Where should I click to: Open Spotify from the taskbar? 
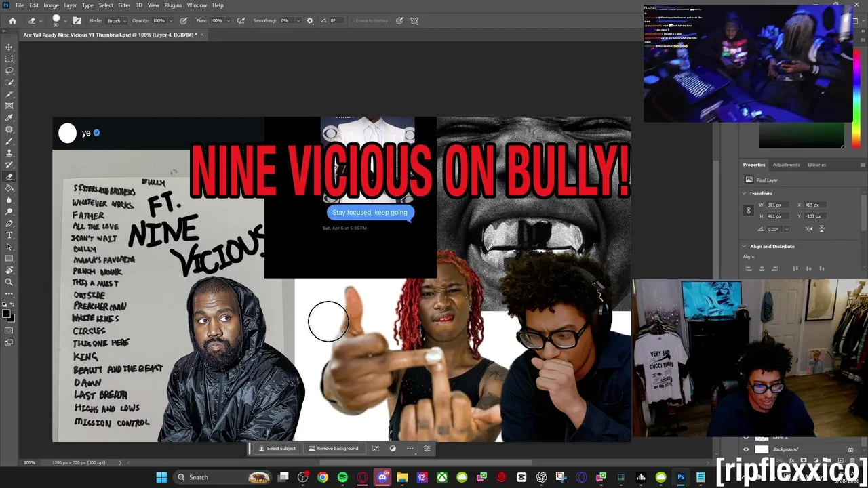[342, 477]
